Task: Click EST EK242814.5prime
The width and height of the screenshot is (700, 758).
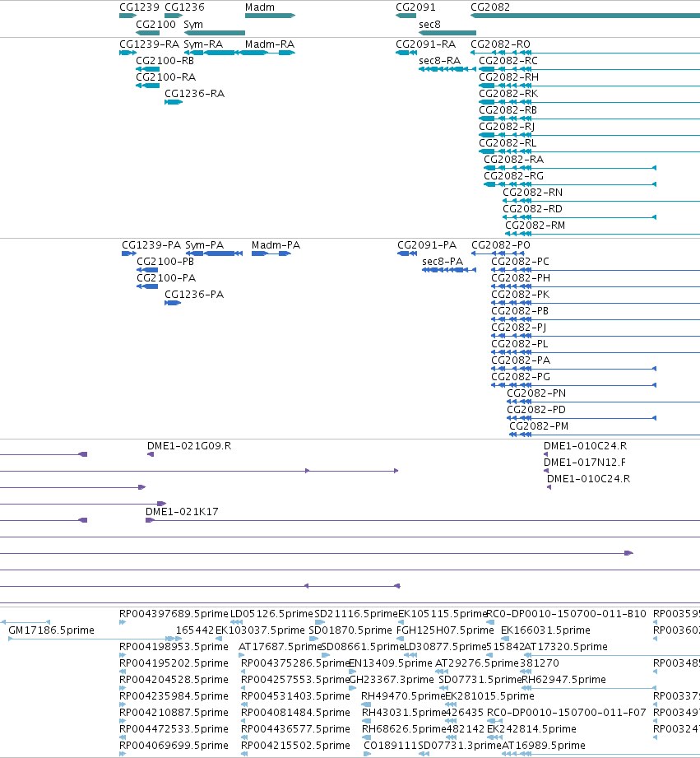Action: coord(531,729)
